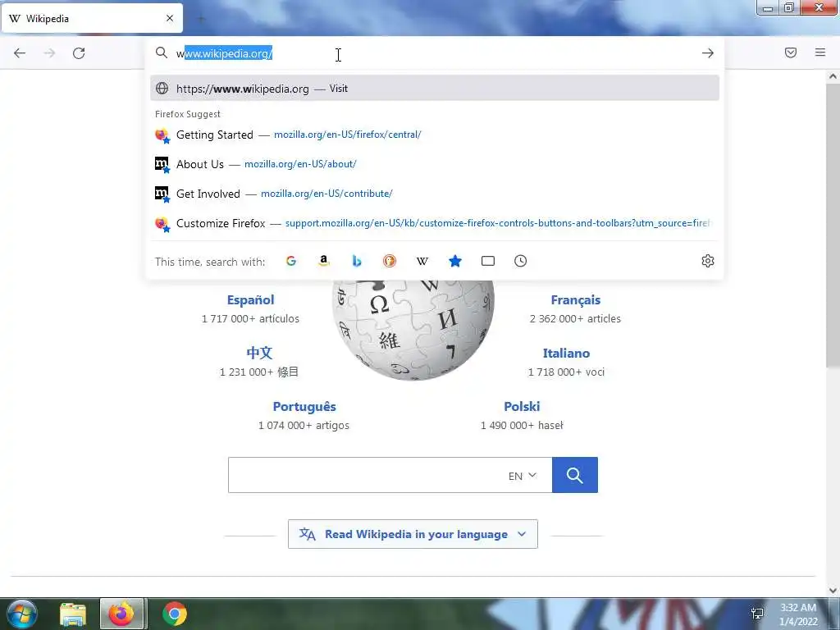Search this time with Google
Image resolution: width=840 pixels, height=630 pixels.
point(291,261)
